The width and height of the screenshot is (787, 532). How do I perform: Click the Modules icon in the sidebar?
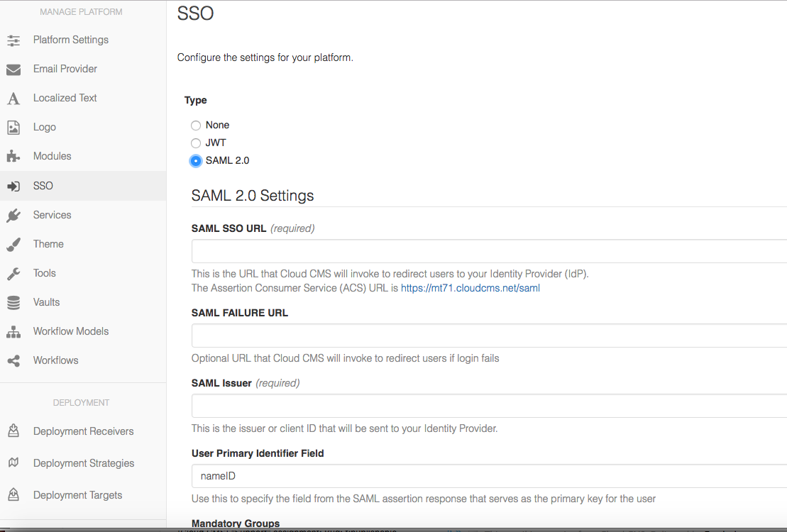click(13, 156)
